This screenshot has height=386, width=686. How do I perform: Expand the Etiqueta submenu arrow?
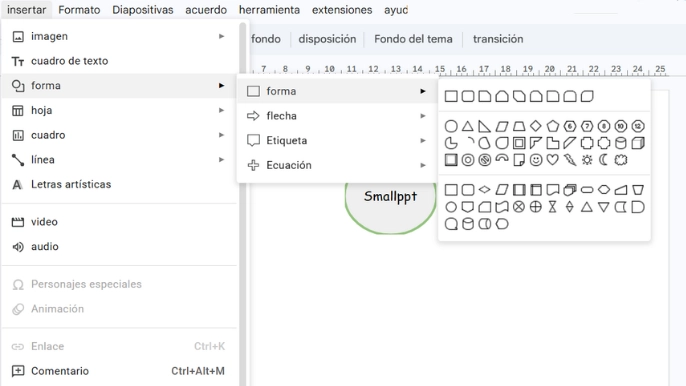point(423,140)
